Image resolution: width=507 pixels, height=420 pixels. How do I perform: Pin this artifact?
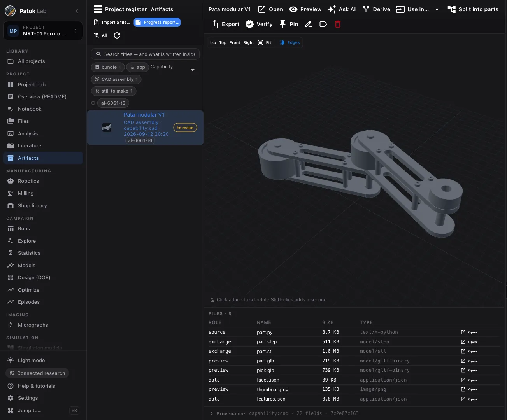[x=289, y=24]
